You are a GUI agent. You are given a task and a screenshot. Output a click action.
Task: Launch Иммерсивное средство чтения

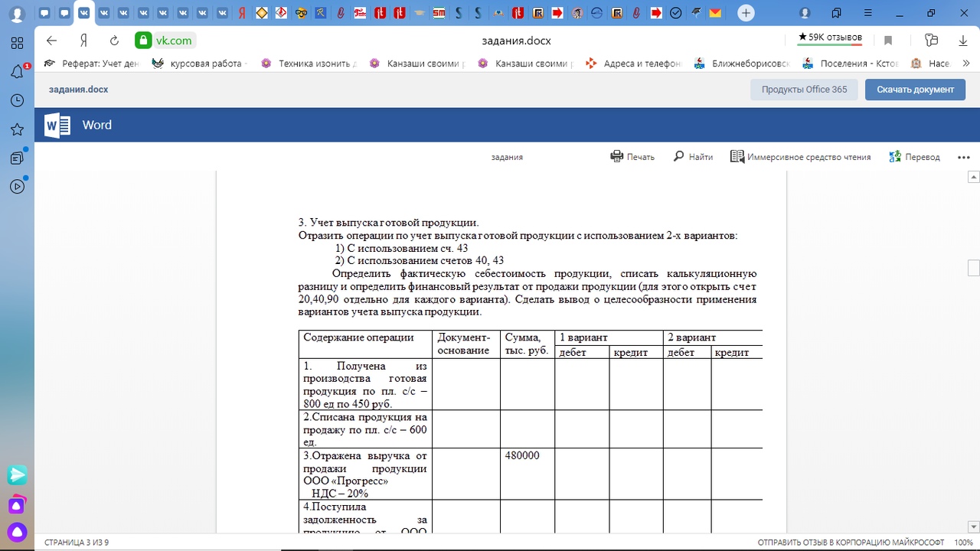[x=800, y=157]
